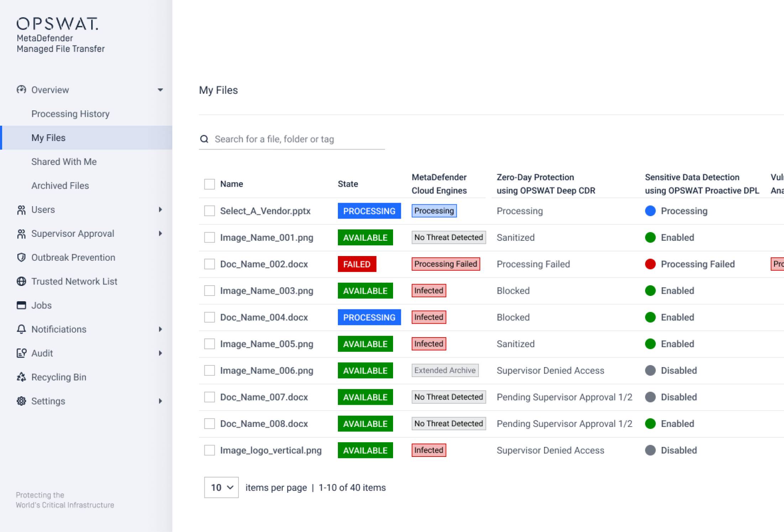Open Recycling Bin menu item
Screen dimensions: 784x532
86,377
